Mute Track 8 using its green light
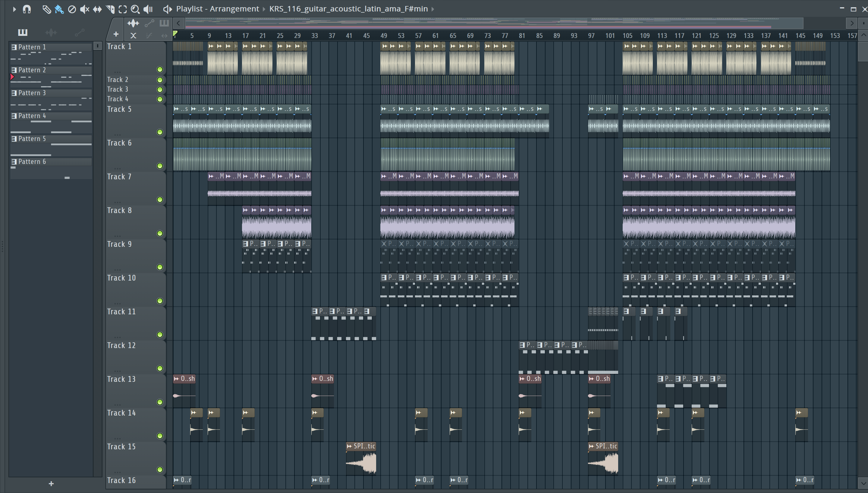This screenshot has width=868, height=493. pos(160,233)
